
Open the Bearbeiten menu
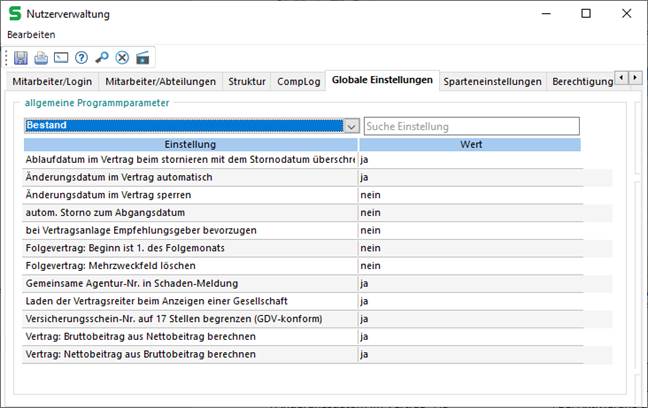tap(31, 34)
